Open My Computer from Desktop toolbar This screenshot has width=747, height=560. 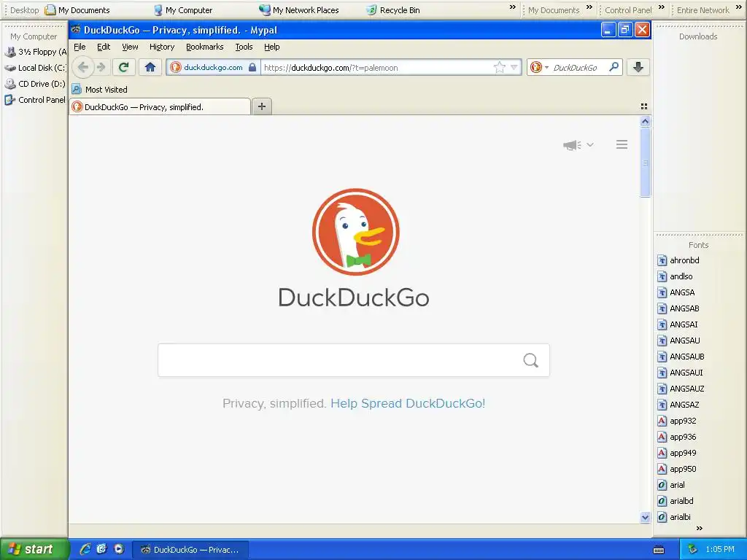pyautogui.click(x=183, y=10)
